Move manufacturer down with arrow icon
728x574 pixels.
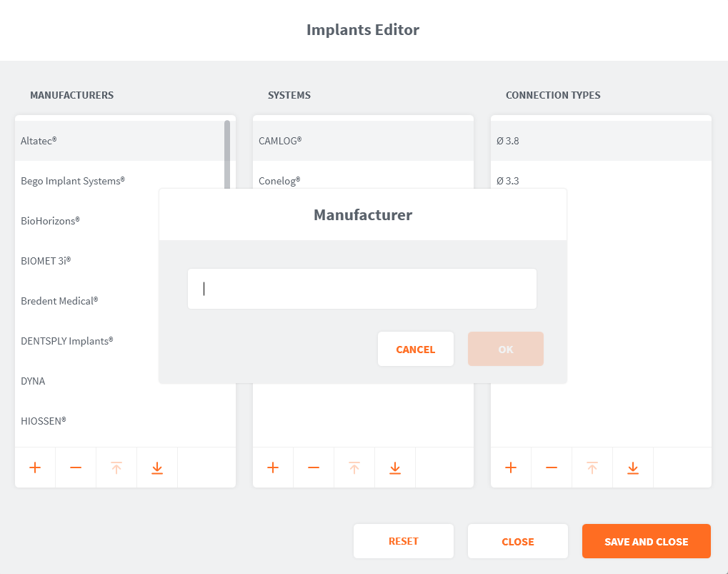[x=157, y=467]
